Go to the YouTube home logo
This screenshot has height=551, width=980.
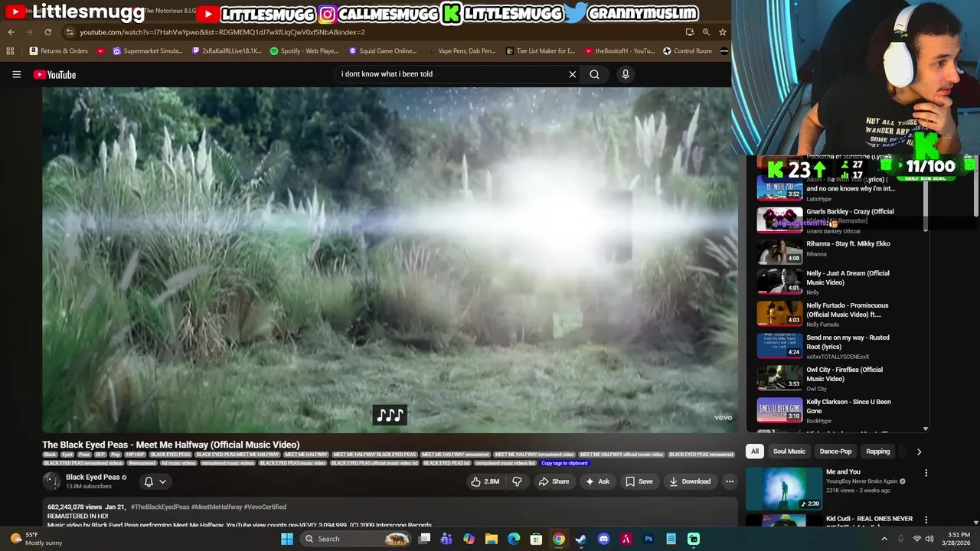(x=54, y=74)
